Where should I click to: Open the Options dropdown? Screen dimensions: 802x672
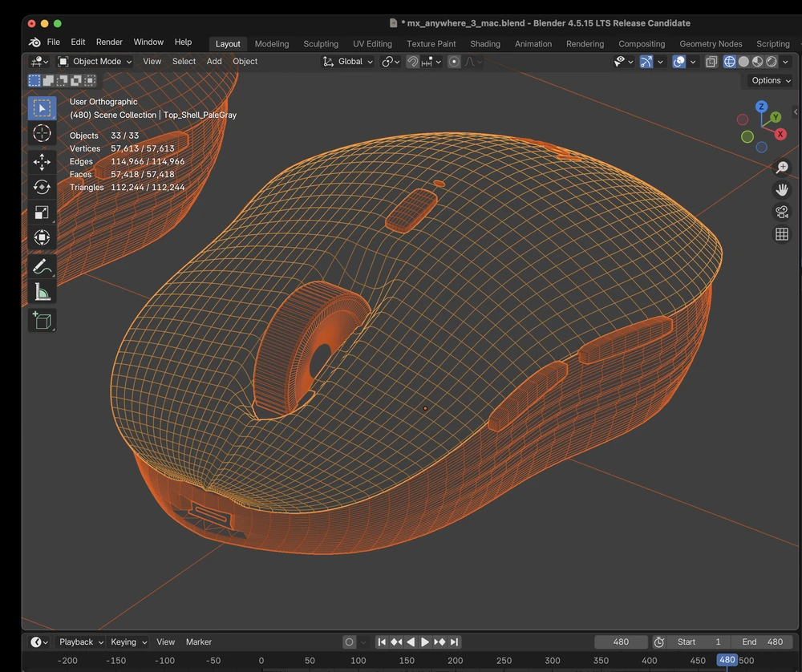click(x=771, y=80)
